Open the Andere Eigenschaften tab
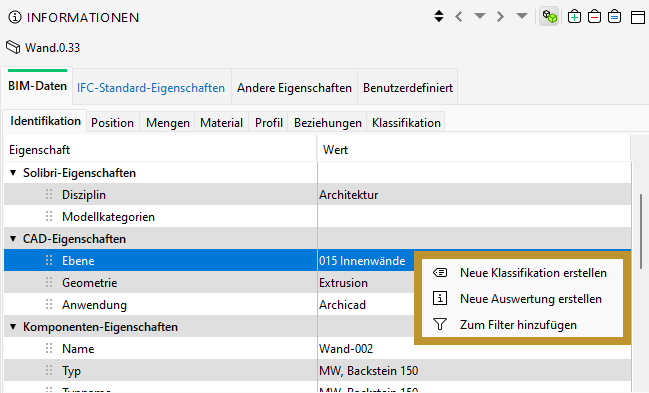Screen dimensions: 649x393 pos(294,88)
